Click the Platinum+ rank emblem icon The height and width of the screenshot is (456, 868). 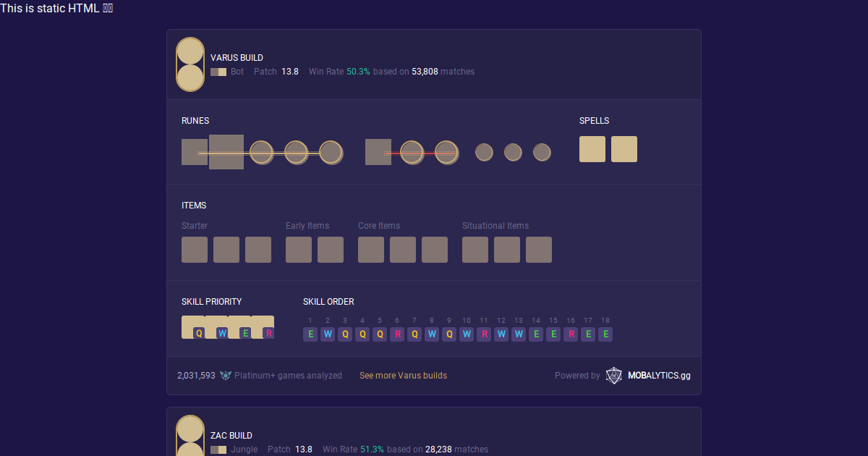pyautogui.click(x=225, y=376)
